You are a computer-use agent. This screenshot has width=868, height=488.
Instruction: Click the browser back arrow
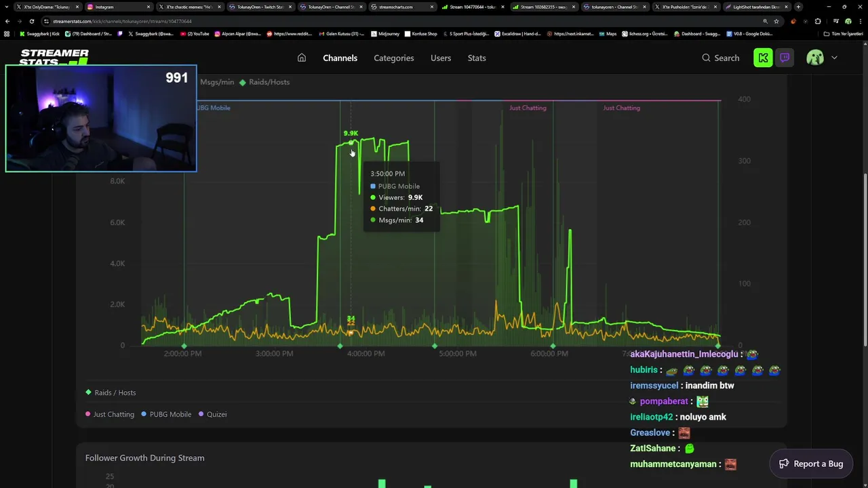(x=7, y=21)
